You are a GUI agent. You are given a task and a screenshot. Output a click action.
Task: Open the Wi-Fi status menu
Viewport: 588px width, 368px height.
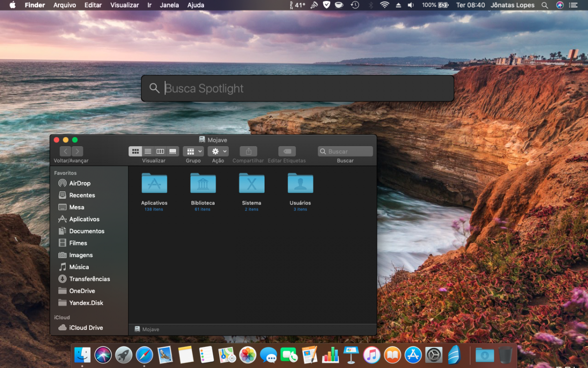pyautogui.click(x=385, y=5)
